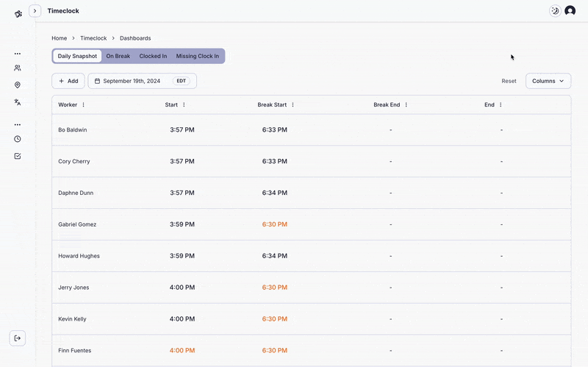The height and width of the screenshot is (367, 588).
Task: Open Break End column options menu
Action: click(x=406, y=104)
